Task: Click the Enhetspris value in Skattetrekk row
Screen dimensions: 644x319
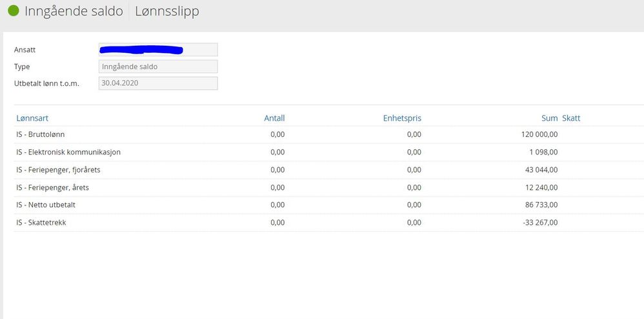Action: tap(414, 222)
